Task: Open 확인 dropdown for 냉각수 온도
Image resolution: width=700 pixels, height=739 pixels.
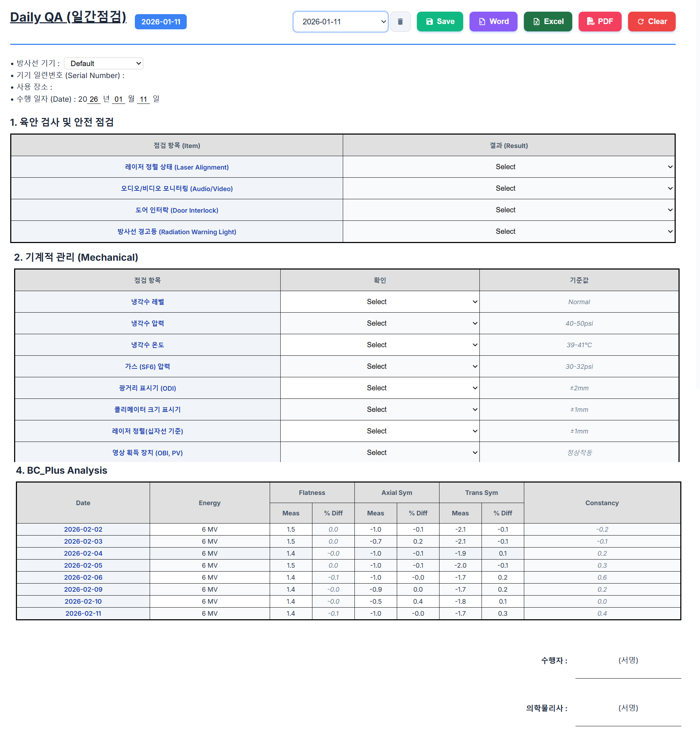Action: pyautogui.click(x=380, y=345)
